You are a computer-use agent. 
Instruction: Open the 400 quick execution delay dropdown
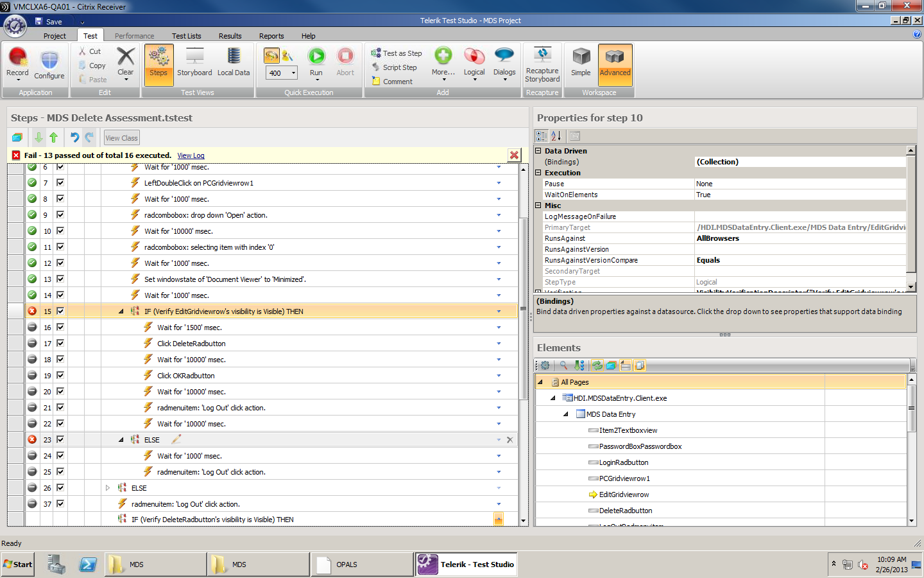coord(293,73)
